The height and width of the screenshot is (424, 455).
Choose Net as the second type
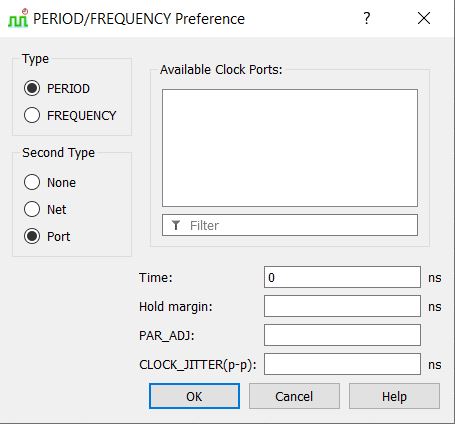tap(32, 210)
